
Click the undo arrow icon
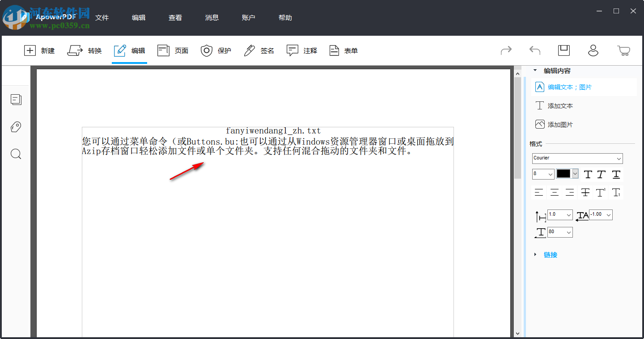[x=534, y=50]
